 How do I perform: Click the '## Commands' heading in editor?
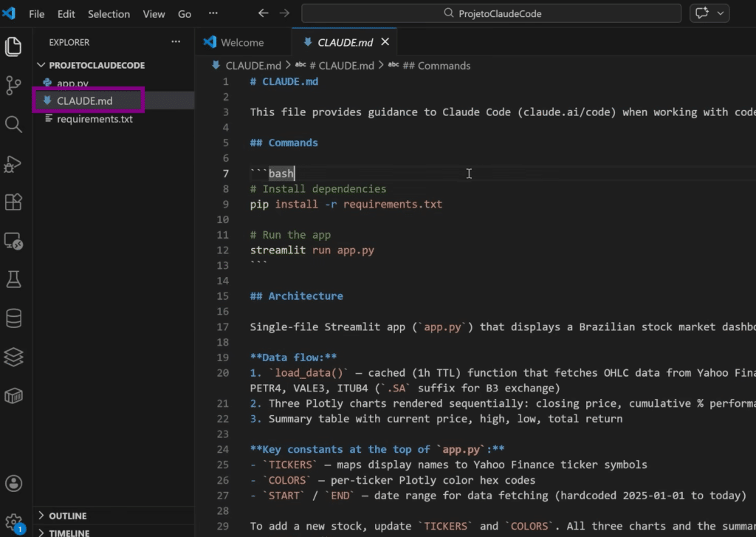coord(284,143)
